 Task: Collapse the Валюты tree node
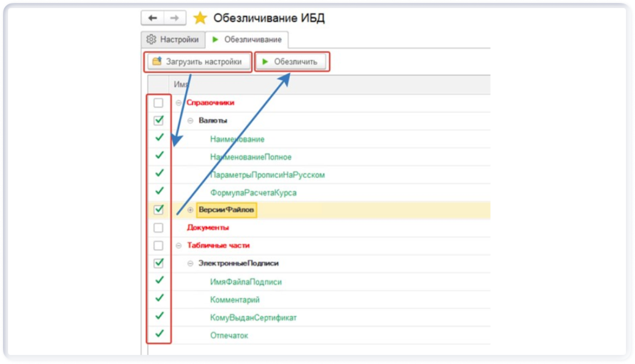tap(190, 121)
